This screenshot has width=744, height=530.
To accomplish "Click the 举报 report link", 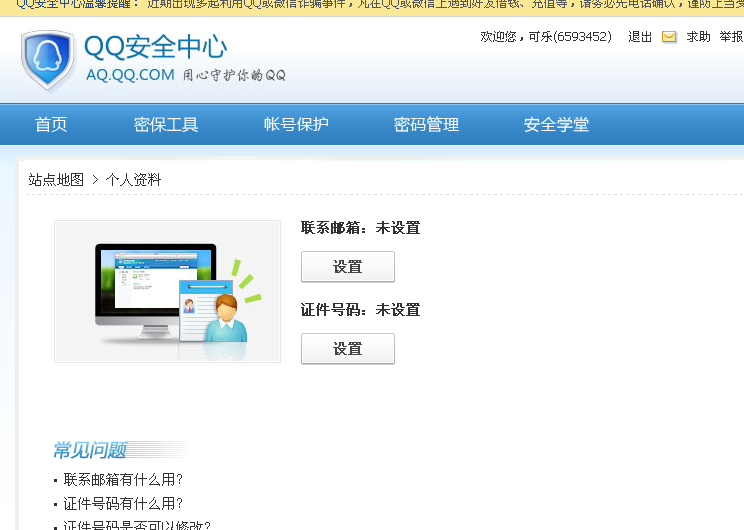I will 731,37.
